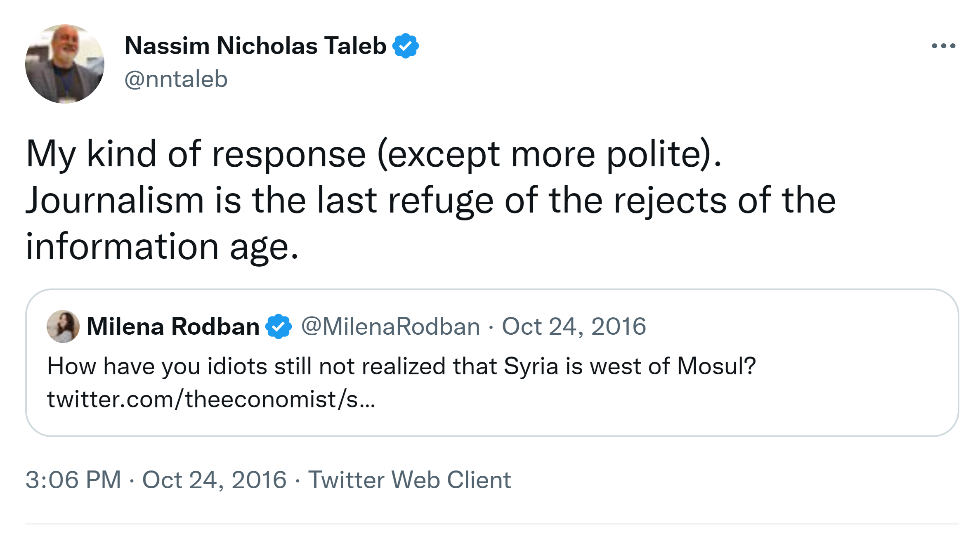This screenshot has height=539, width=980.
Task: Click the Nassim Nicholas Taleb display name
Action: pyautogui.click(x=255, y=46)
